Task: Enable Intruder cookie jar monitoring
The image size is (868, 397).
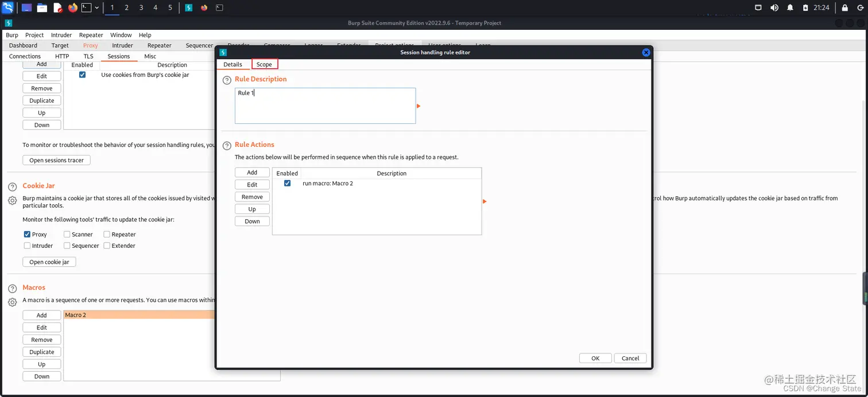Action: (27, 246)
